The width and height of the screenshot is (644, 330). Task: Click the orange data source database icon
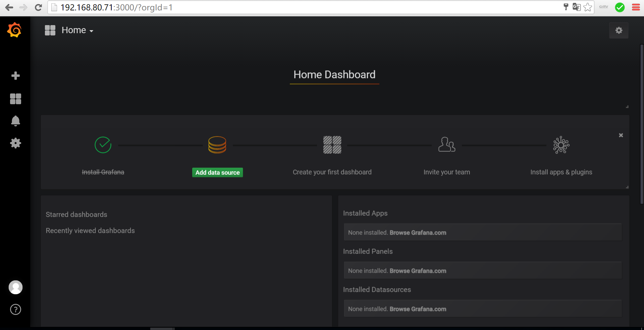pyautogui.click(x=217, y=145)
